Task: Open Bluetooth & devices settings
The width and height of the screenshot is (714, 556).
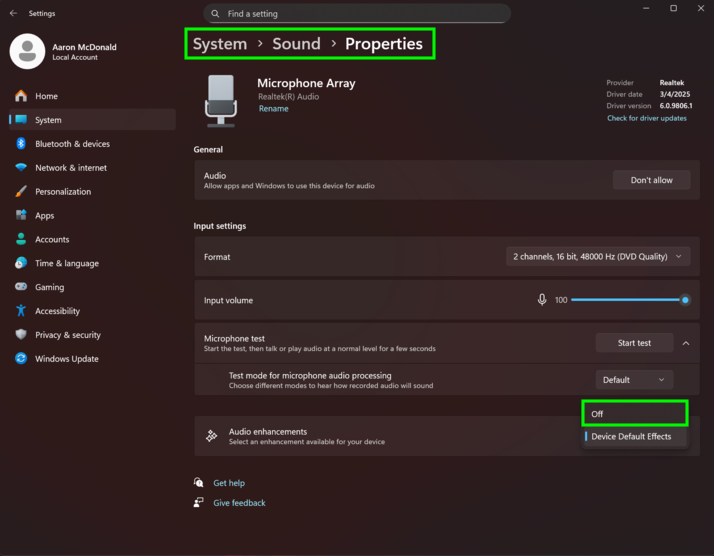Action: pos(72,144)
